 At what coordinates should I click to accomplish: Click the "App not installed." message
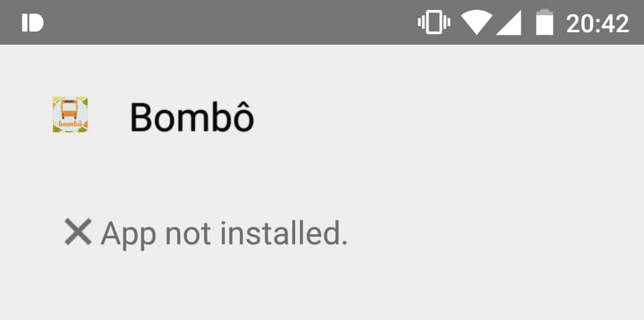click(x=224, y=234)
